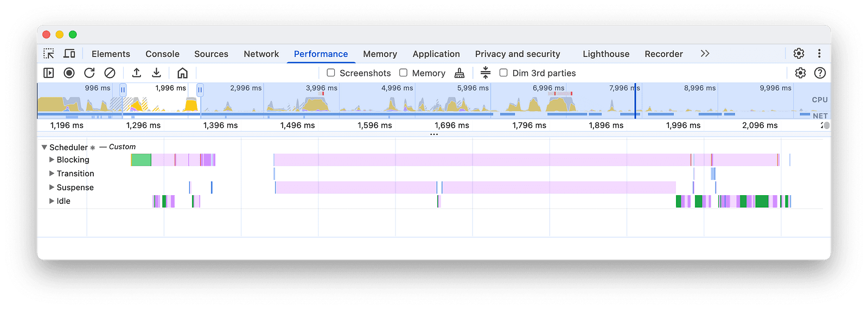Open the Lighthouse tab
Screen dimensions: 868x309
click(606, 54)
